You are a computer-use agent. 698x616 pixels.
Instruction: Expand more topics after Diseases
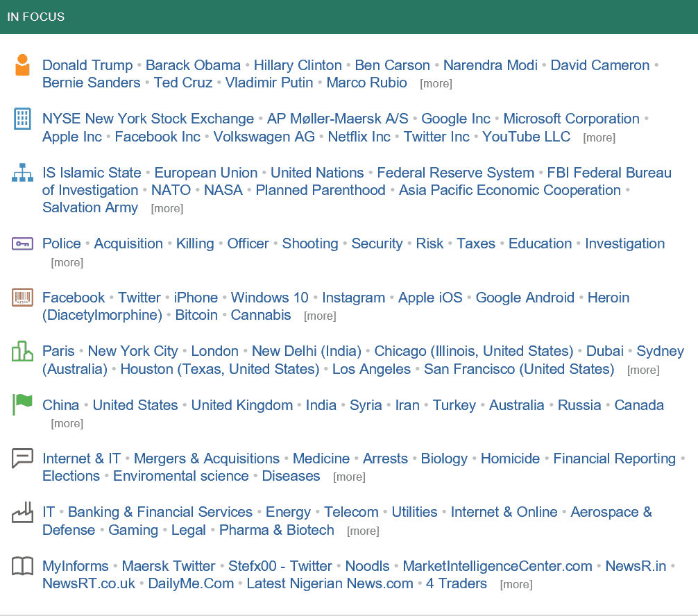pos(350,477)
